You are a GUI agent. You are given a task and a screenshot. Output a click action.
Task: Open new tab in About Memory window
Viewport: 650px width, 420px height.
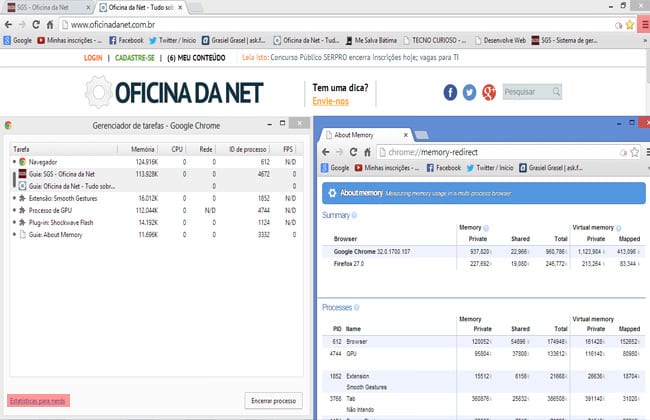tap(421, 135)
